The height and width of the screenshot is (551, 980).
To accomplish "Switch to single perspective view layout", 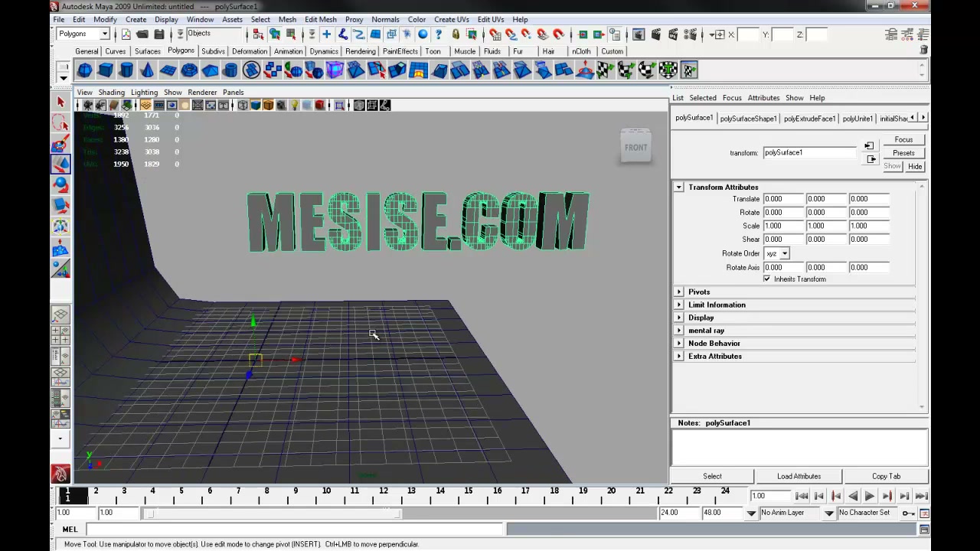I will [61, 315].
